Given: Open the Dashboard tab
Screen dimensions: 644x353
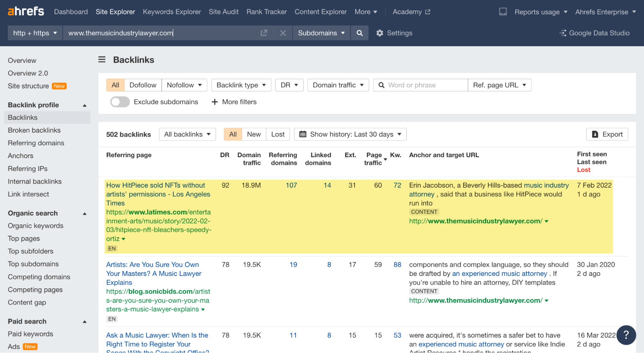Looking at the screenshot, I should coord(71,12).
